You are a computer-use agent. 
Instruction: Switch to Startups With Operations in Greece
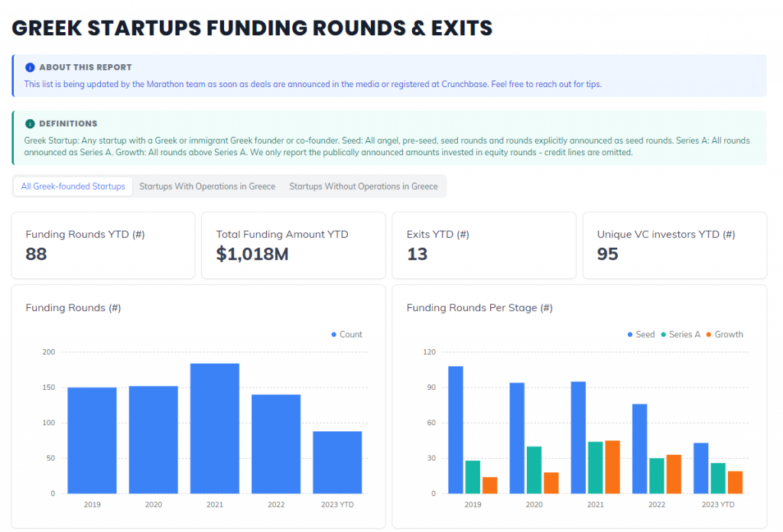pyautogui.click(x=207, y=187)
